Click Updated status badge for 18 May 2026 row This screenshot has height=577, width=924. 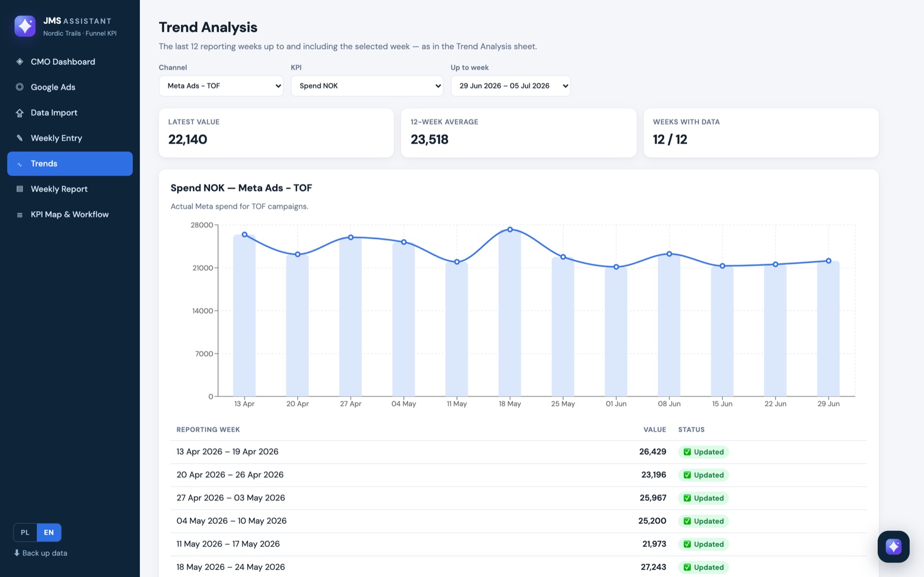point(703,567)
